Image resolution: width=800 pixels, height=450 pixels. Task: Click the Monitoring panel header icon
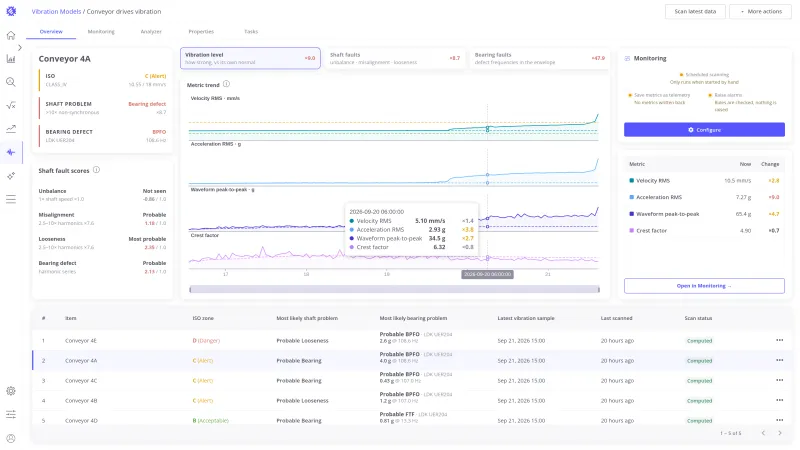coord(627,59)
